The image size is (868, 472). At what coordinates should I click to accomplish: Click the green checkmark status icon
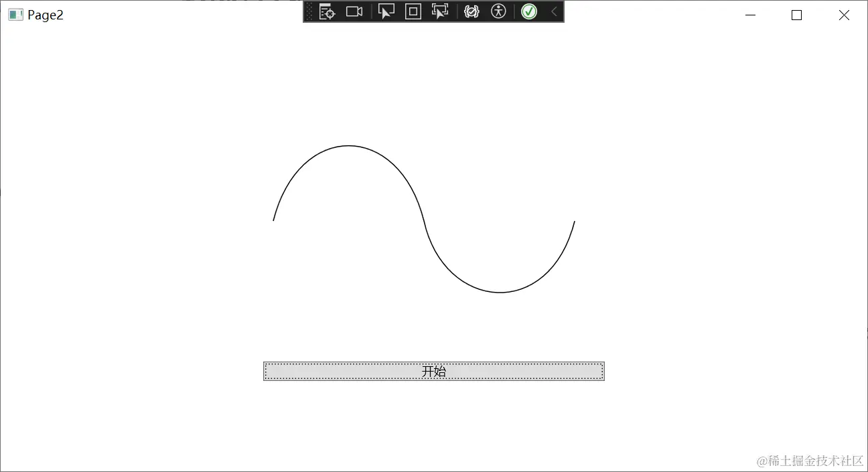[x=529, y=11]
